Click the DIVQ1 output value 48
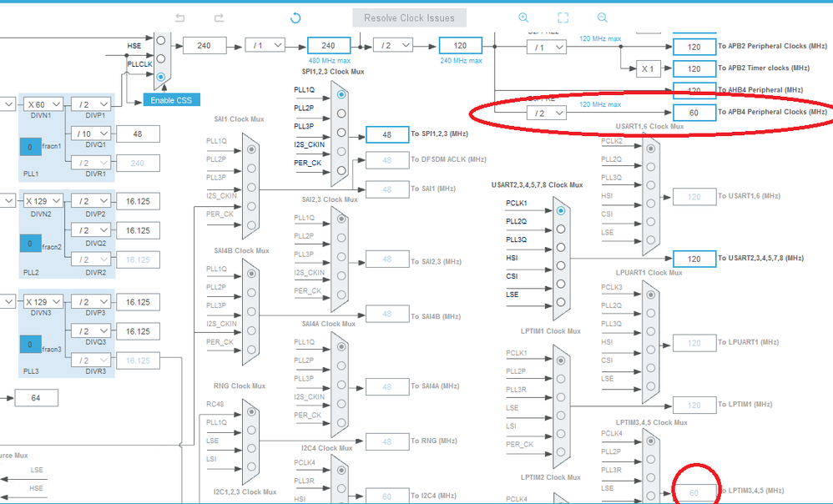Image resolution: width=833 pixels, height=504 pixels. 138,134
